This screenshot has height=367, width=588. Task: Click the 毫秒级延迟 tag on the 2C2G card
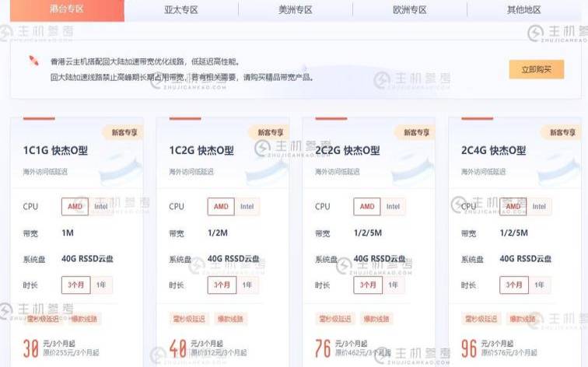(335, 319)
